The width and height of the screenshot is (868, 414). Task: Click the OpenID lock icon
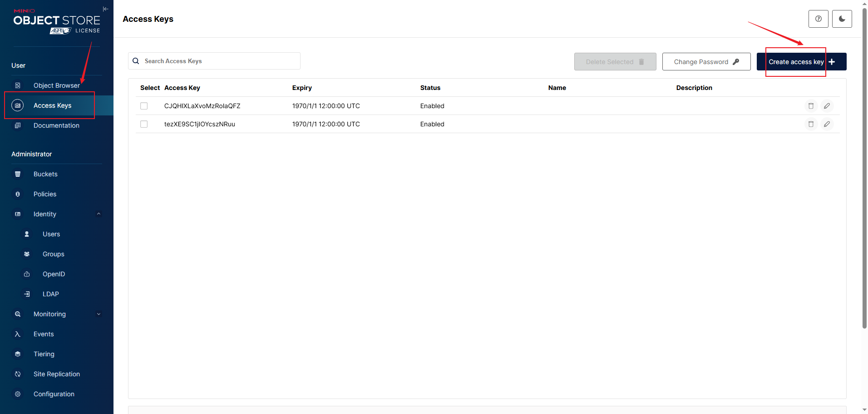pyautogui.click(x=27, y=274)
